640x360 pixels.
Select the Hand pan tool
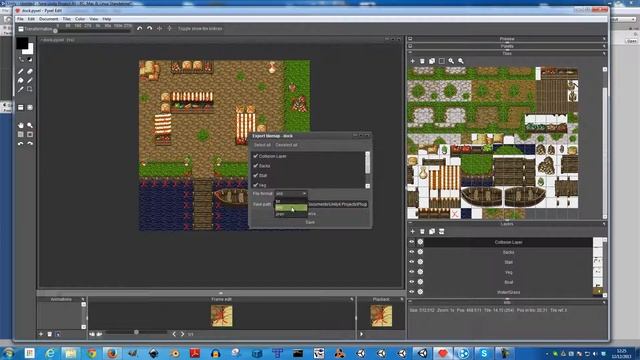pos(21,125)
